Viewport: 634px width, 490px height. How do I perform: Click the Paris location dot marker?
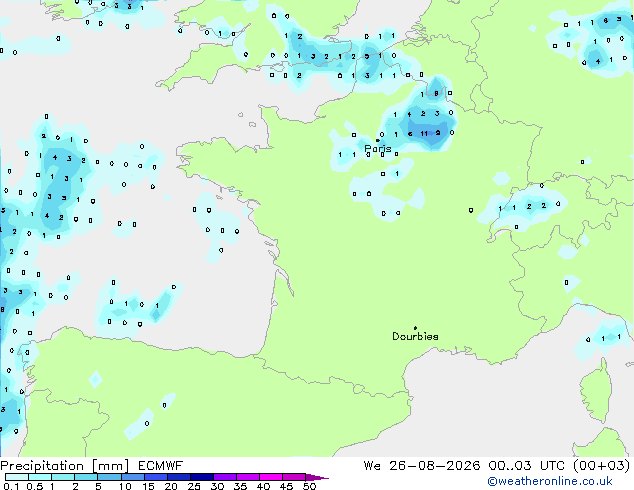378,141
